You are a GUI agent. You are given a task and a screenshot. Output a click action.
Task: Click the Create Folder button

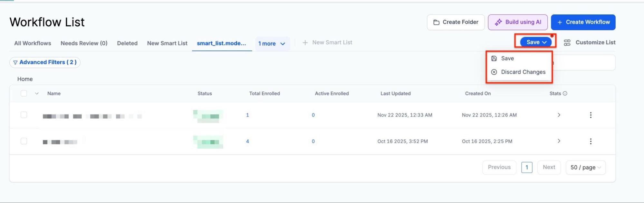(x=456, y=22)
